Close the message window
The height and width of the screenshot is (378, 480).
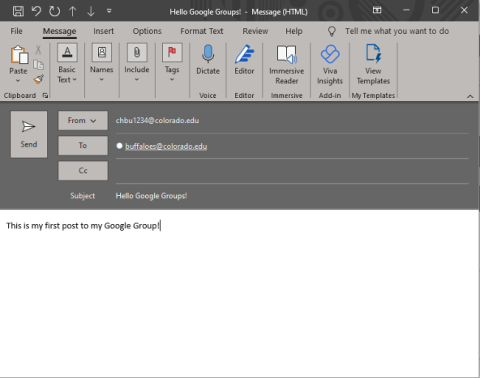click(464, 10)
